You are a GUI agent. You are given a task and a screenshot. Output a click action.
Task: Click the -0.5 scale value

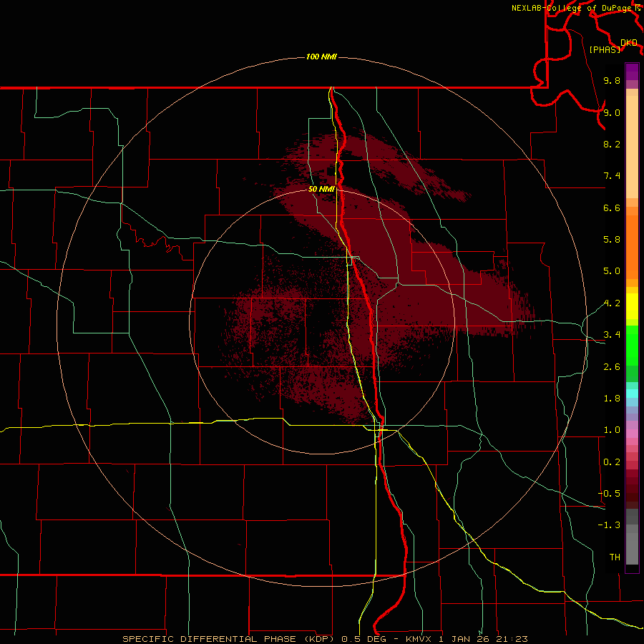(609, 494)
